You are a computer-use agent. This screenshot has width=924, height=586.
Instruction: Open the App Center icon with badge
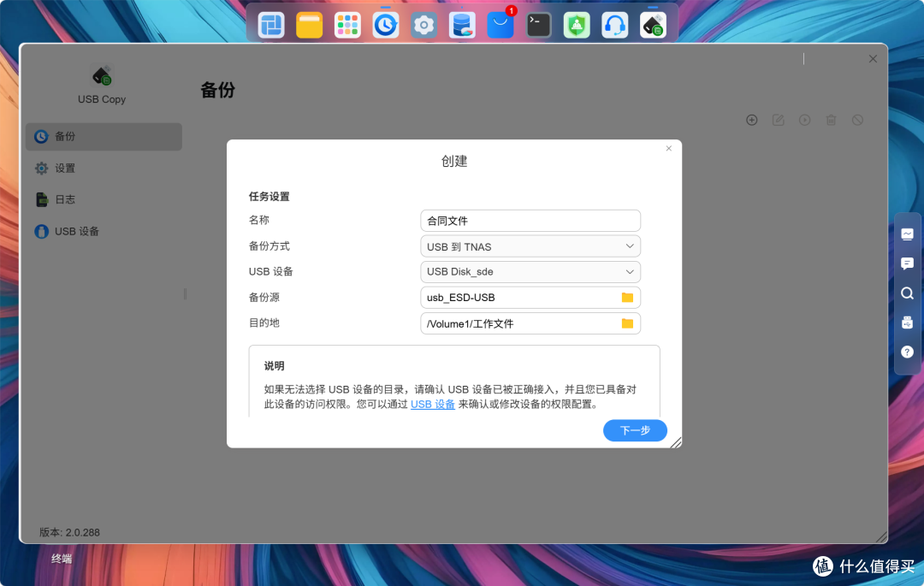500,26
